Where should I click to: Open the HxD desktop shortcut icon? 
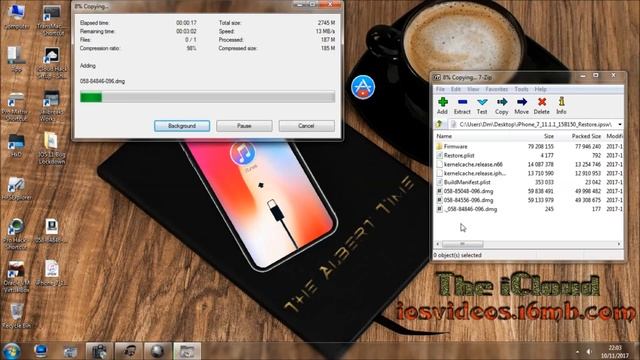pyautogui.click(x=16, y=145)
